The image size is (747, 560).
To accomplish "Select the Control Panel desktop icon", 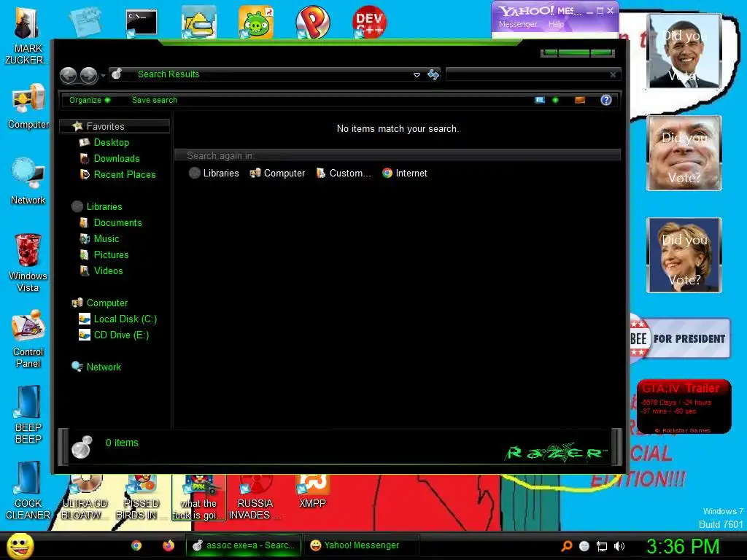I will coord(28,339).
